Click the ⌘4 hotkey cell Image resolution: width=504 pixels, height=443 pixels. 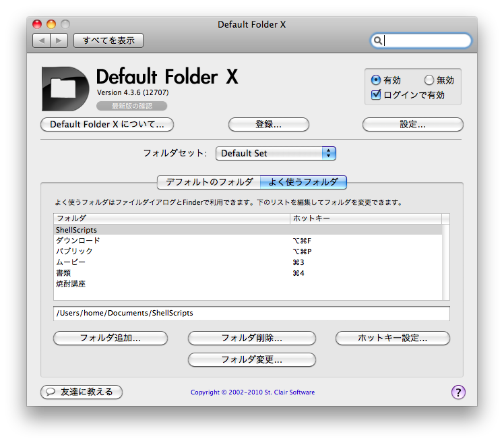pos(298,273)
